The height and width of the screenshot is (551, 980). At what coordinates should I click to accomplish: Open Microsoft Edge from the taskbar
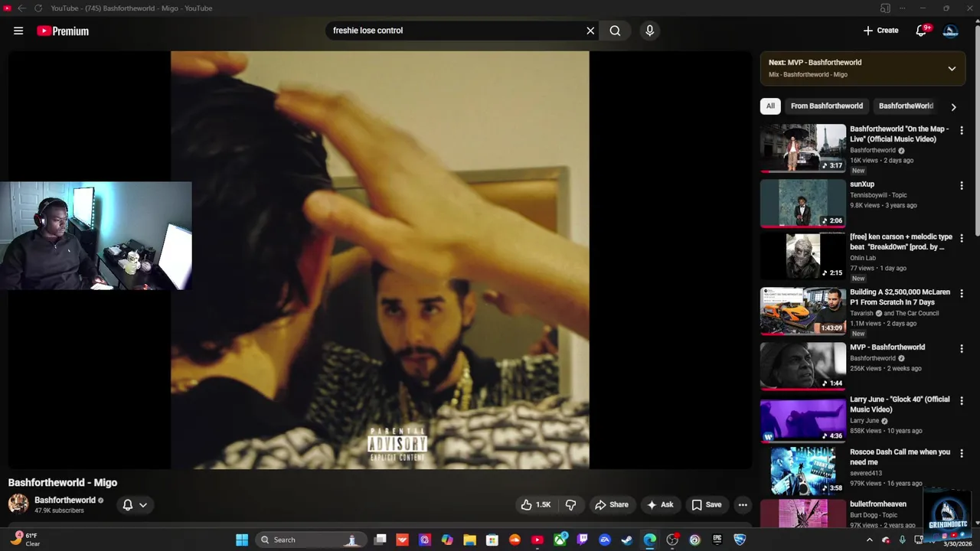[x=650, y=540]
